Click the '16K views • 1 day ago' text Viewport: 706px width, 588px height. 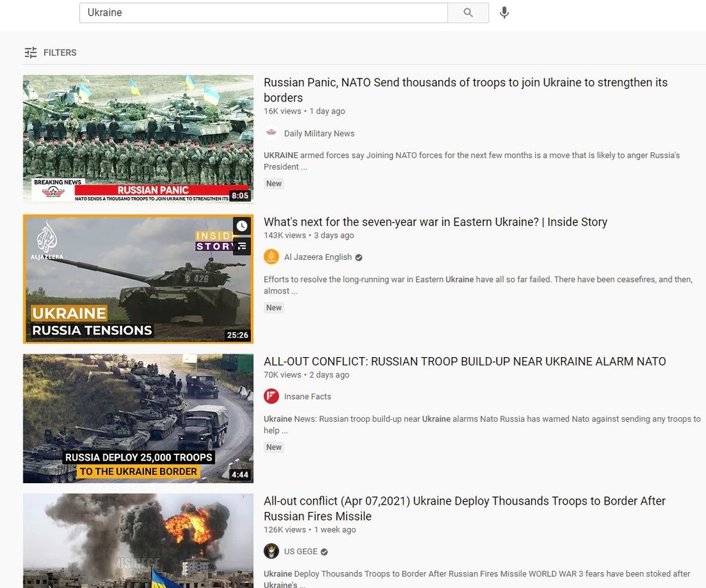tap(304, 111)
